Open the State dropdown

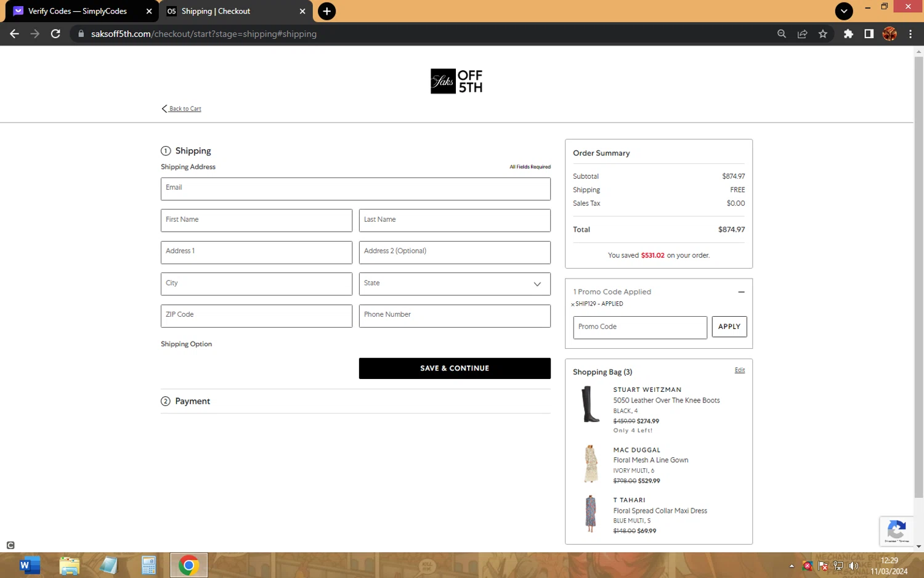click(455, 284)
